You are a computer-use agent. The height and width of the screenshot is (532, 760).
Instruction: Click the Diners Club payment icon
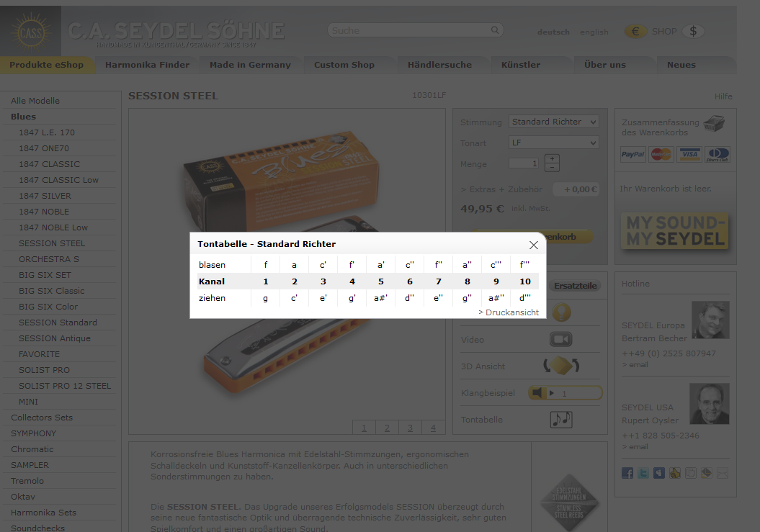[717, 155]
